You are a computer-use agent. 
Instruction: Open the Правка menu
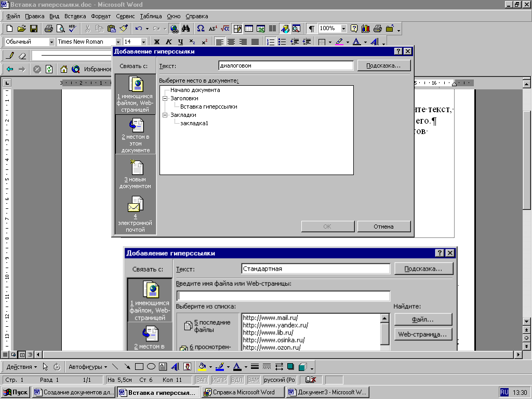tap(35, 16)
